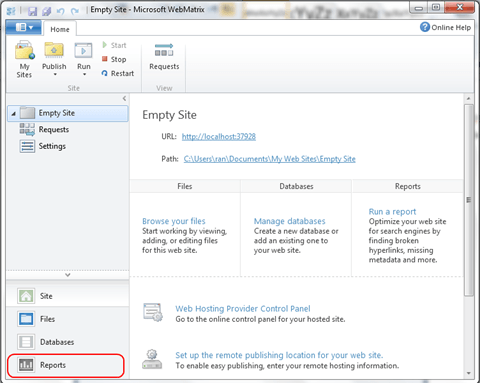
Task: Click Manage databases link
Action: [289, 221]
